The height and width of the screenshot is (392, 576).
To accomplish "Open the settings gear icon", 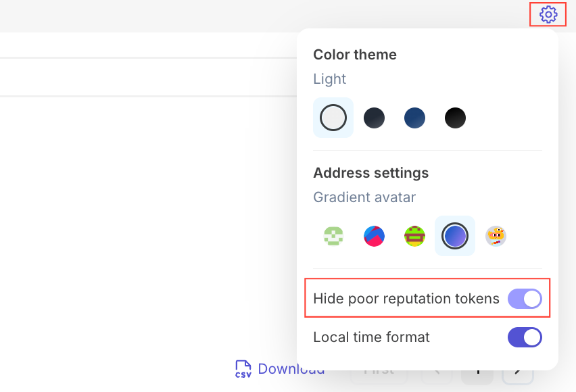I will coord(548,14).
